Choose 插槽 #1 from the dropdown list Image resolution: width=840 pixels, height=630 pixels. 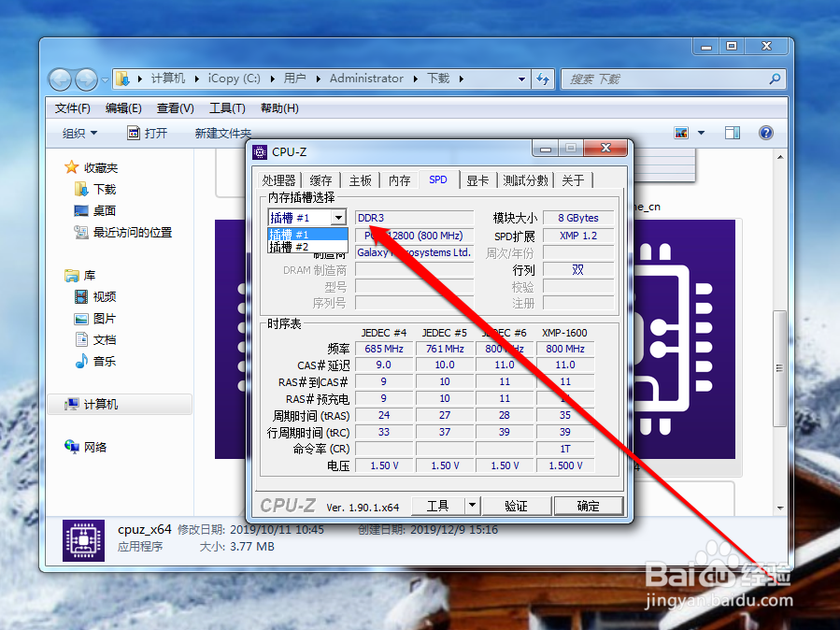[x=307, y=235]
